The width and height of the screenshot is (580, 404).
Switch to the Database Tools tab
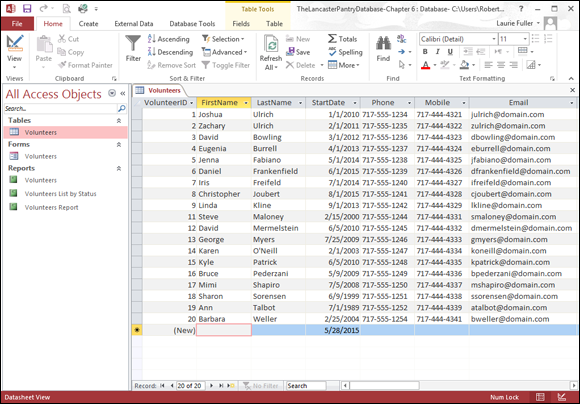192,24
